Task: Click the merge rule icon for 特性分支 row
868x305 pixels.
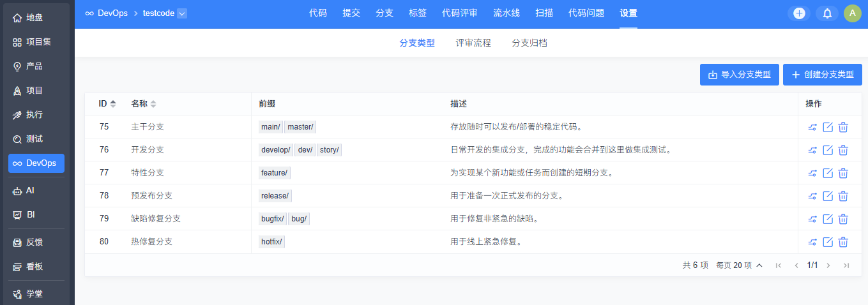Action: pyautogui.click(x=812, y=173)
